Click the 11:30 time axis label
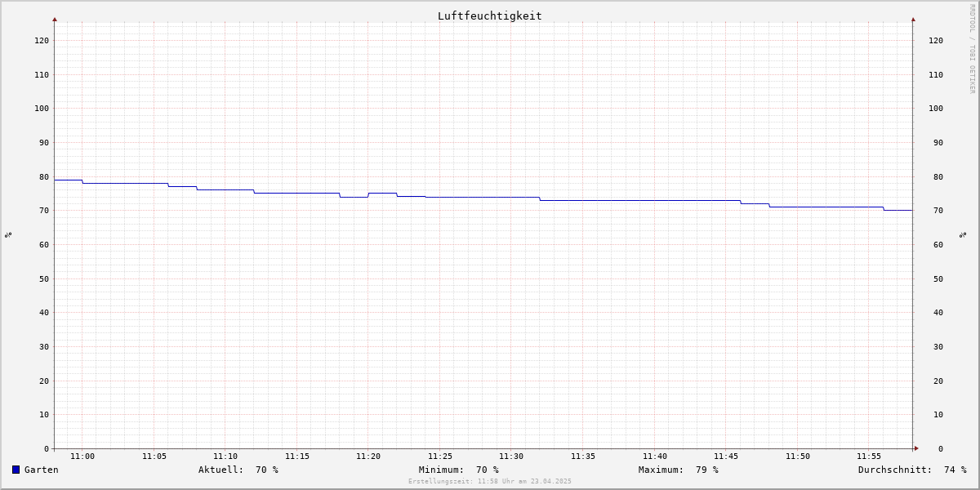Viewport: 980px width, 490px height. pyautogui.click(x=511, y=457)
